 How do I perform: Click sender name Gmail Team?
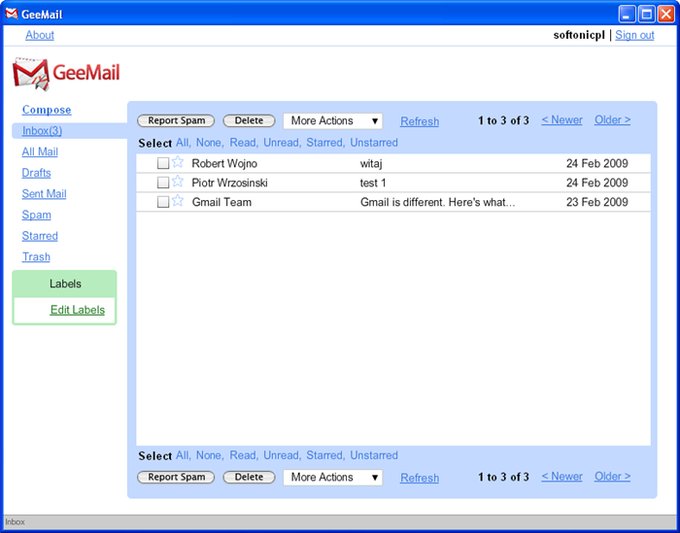tap(222, 202)
